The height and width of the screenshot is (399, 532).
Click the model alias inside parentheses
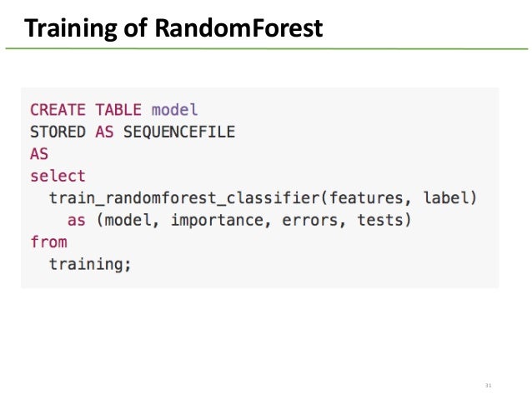(128, 221)
